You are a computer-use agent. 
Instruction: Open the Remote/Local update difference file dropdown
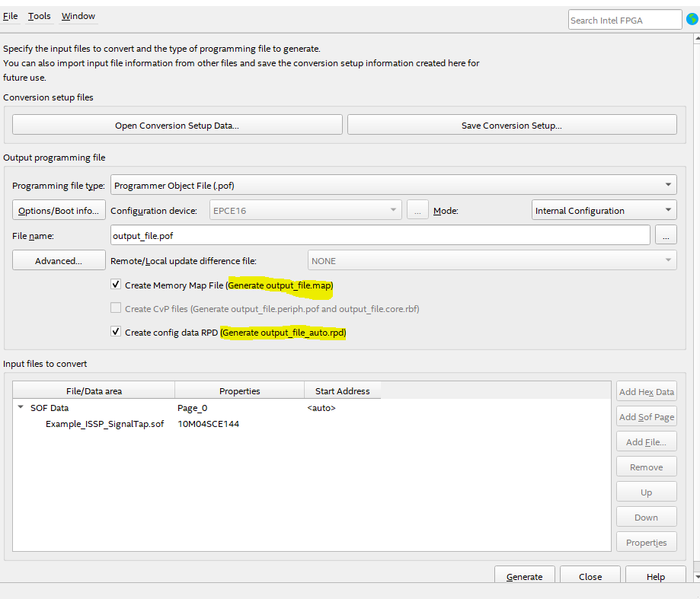click(x=492, y=260)
